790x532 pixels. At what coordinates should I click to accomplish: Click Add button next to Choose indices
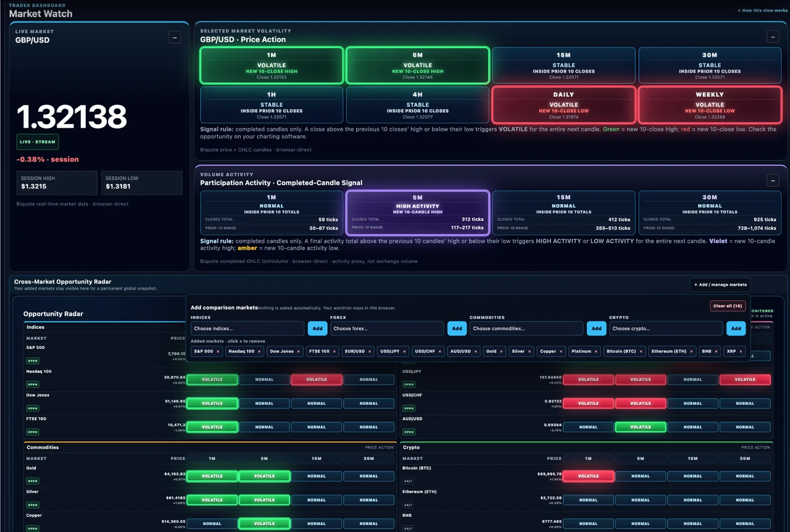[317, 328]
